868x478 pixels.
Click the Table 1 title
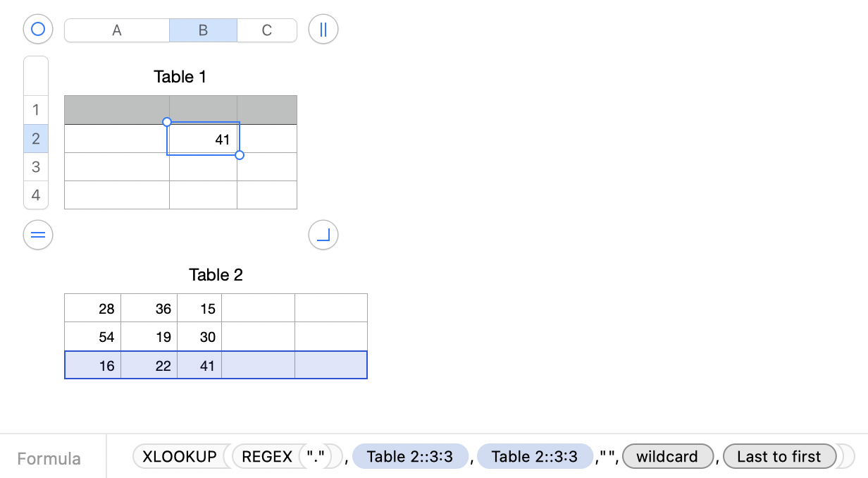tap(180, 77)
